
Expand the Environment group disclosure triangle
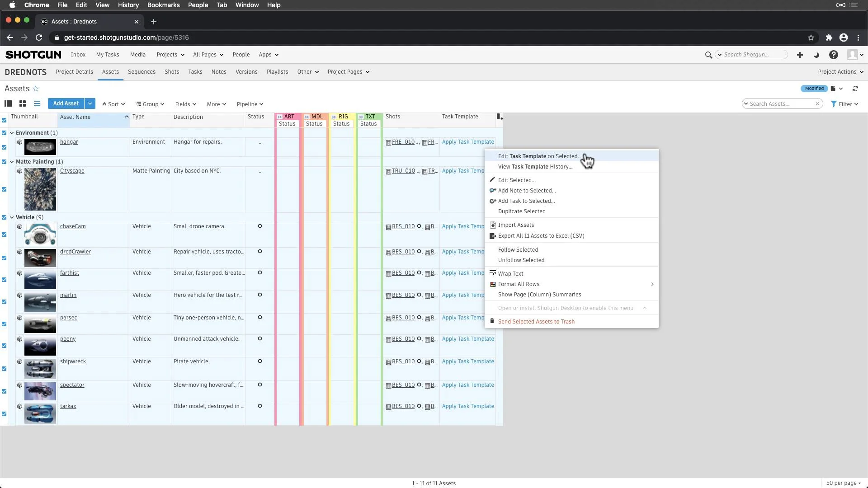13,132
